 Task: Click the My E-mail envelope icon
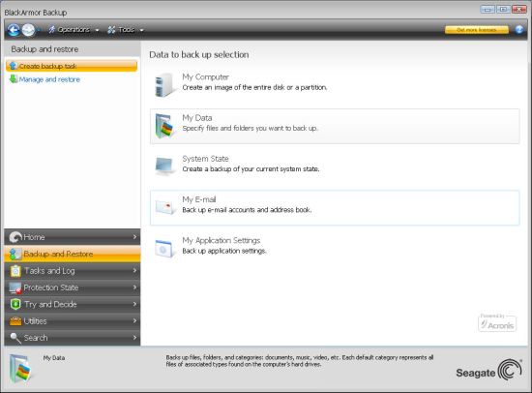click(165, 206)
